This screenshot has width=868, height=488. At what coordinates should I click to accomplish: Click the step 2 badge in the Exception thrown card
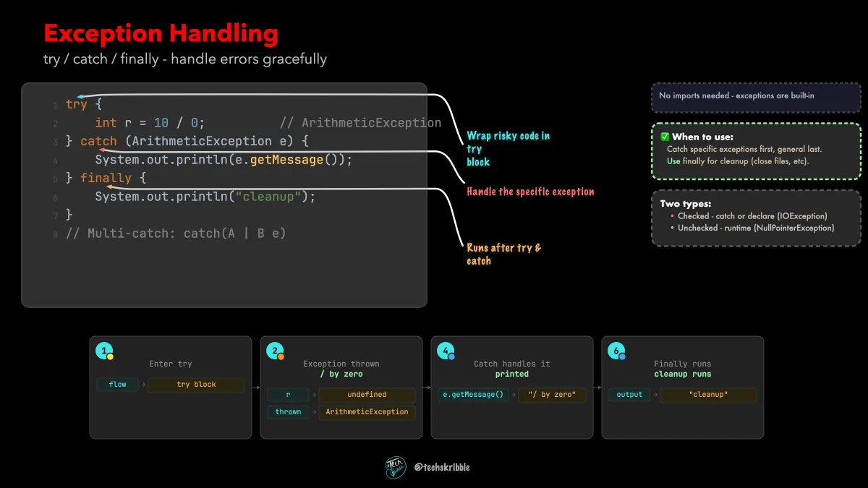[x=275, y=351]
